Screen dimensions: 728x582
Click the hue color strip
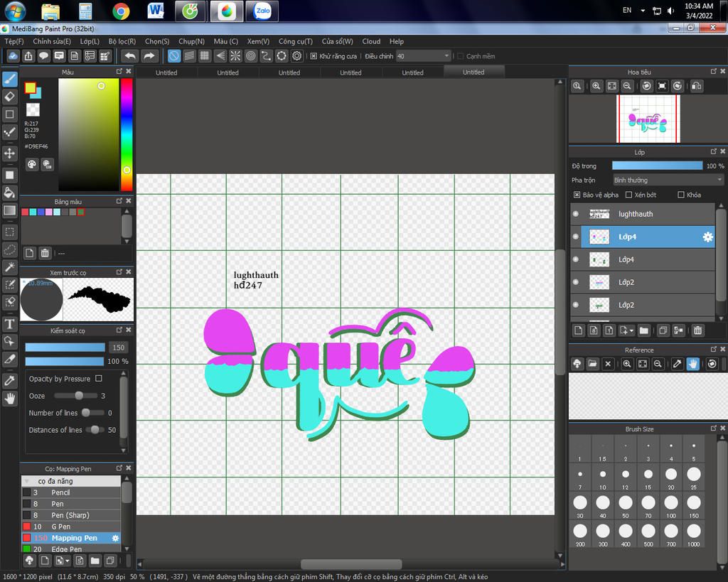point(127,134)
